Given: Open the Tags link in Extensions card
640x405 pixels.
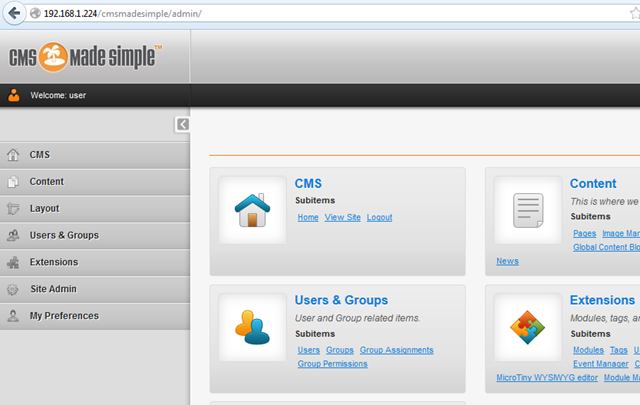Looking at the screenshot, I should click(618, 350).
